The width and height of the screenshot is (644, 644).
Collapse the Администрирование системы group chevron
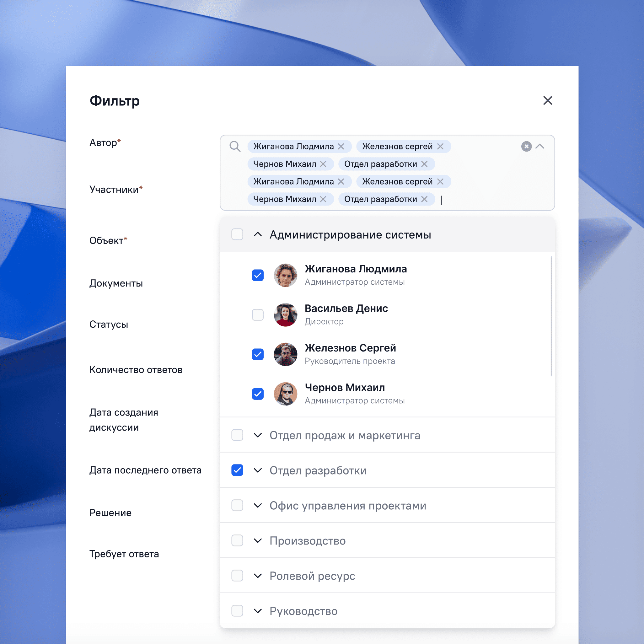click(258, 234)
